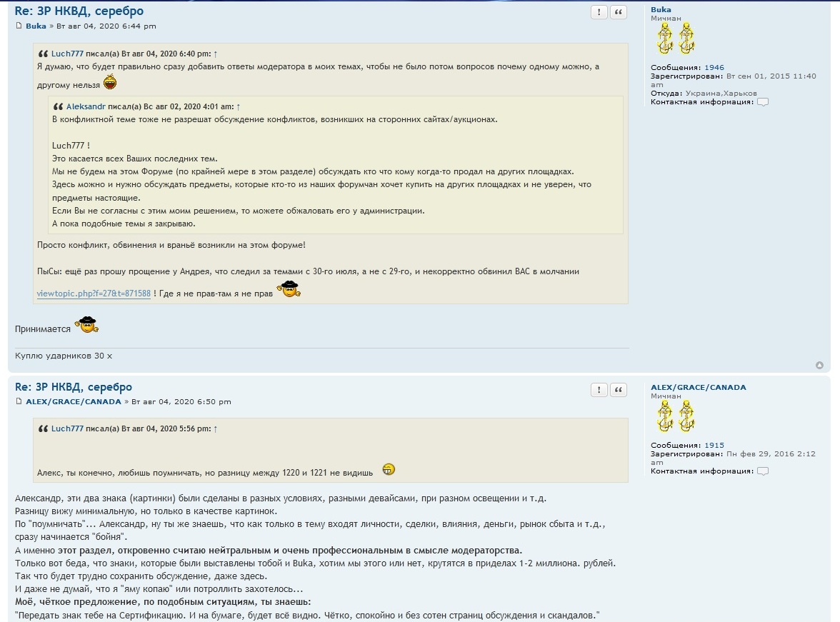
Task: Click Luch777 name in Buka's quoted block
Action: coord(67,54)
